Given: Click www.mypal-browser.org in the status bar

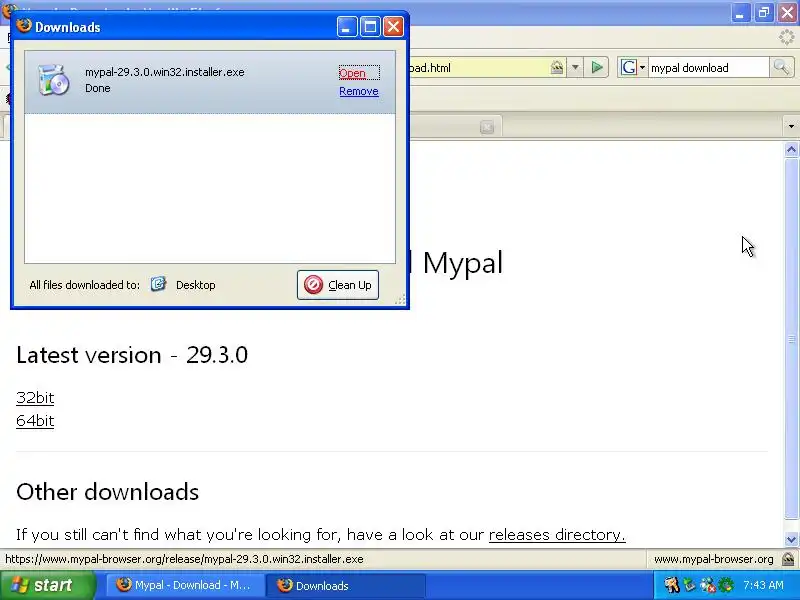Looking at the screenshot, I should point(713,559).
